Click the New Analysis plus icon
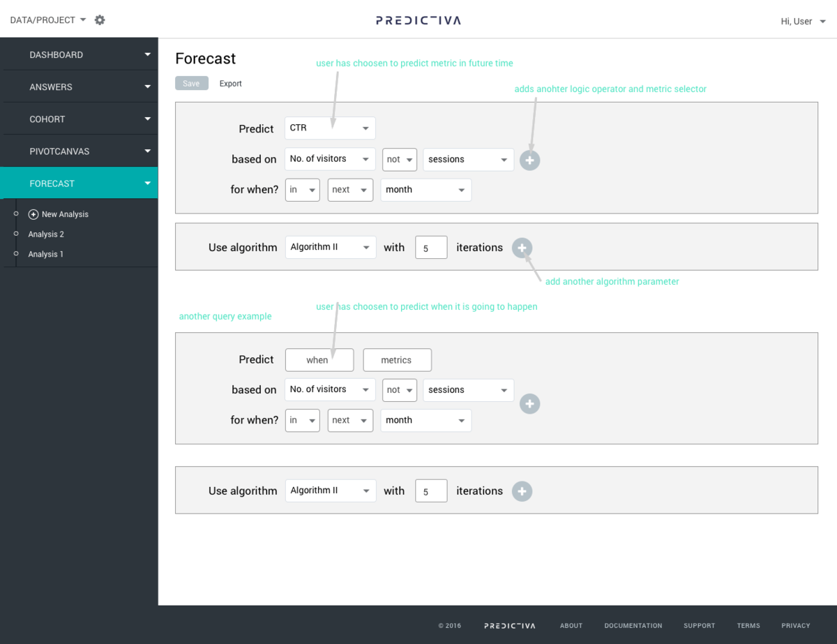The width and height of the screenshot is (837, 644). click(x=33, y=214)
